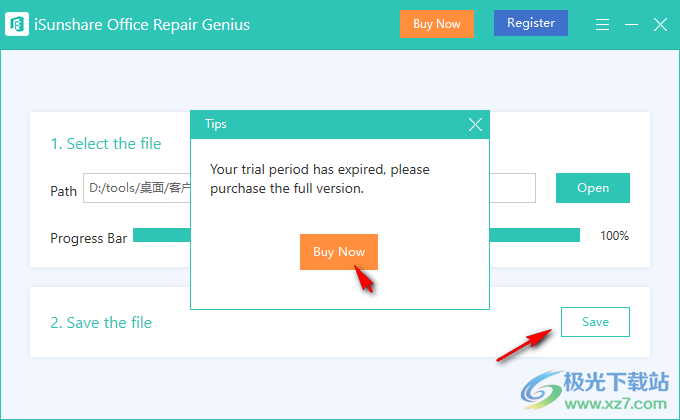680x420 pixels.
Task: Click the iSunshare Office Repair Genius title
Action: (x=142, y=25)
